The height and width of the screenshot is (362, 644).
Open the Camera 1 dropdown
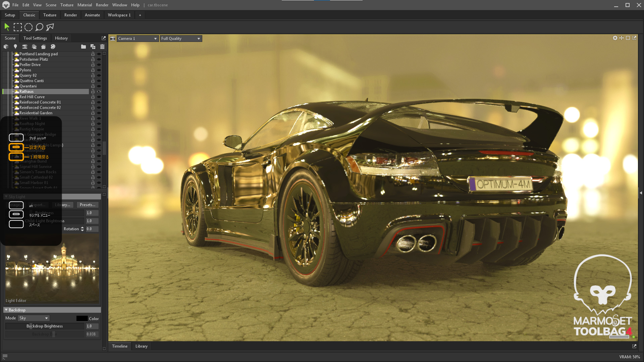pos(138,39)
